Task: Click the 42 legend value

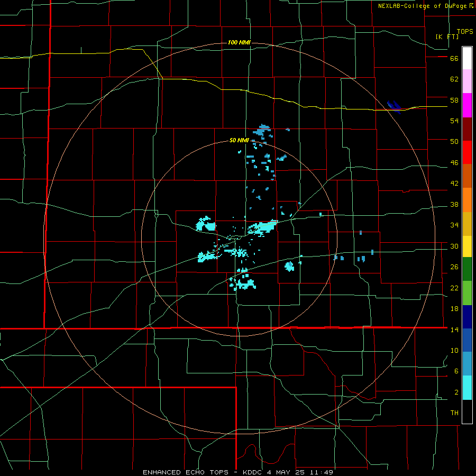Action: tap(454, 184)
